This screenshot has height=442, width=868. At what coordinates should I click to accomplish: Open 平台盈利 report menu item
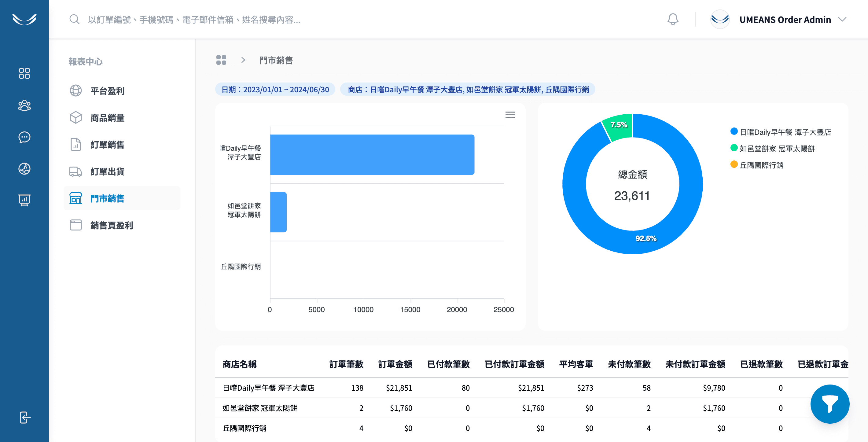coord(107,90)
